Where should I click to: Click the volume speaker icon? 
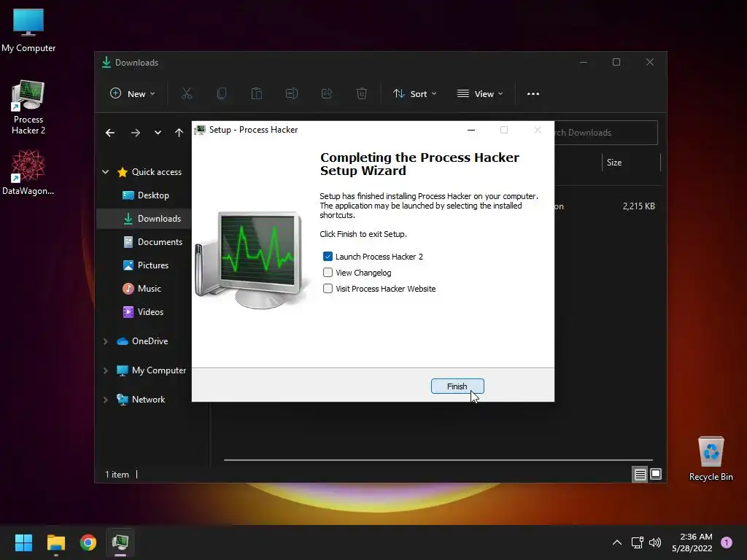655,542
